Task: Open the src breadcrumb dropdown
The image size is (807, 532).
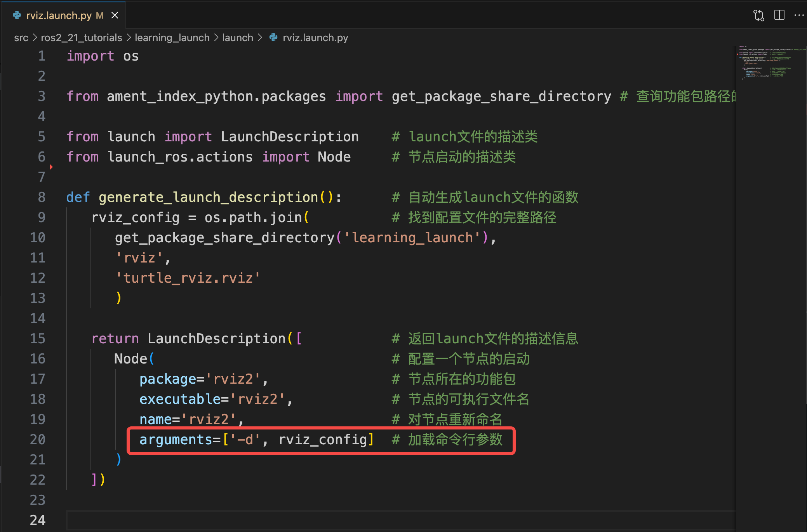Action: tap(21, 38)
